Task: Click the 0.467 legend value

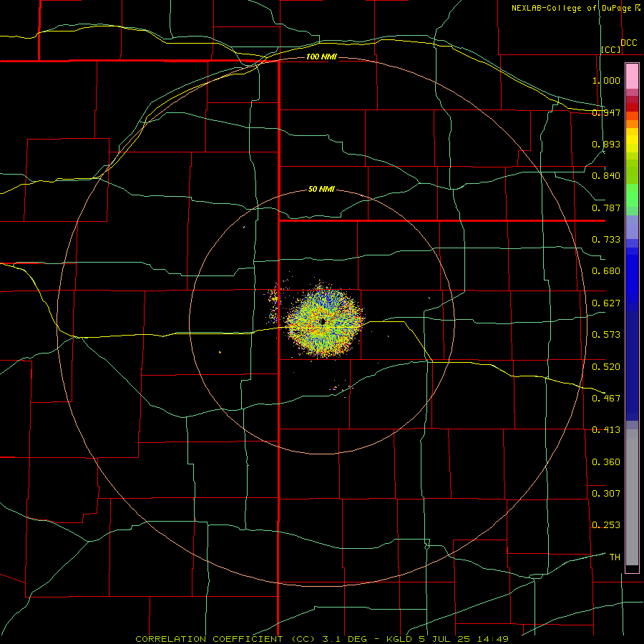Action: tap(606, 398)
